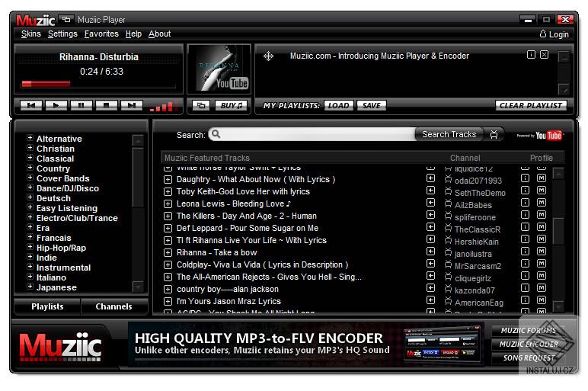Image resolution: width=588 pixels, height=391 pixels.
Task: Skip to the previous track
Action: [30, 105]
